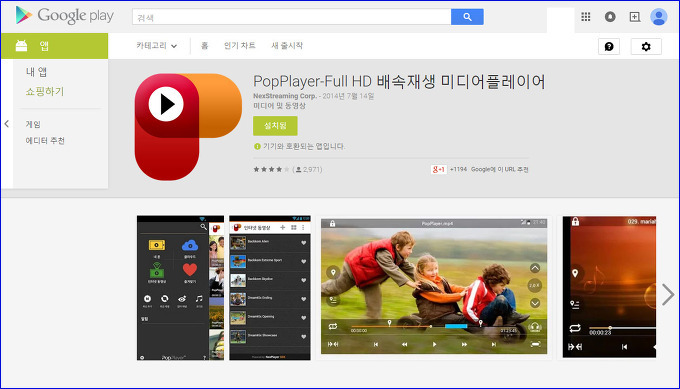
Task: Click the help question mark button
Action: [x=609, y=46]
